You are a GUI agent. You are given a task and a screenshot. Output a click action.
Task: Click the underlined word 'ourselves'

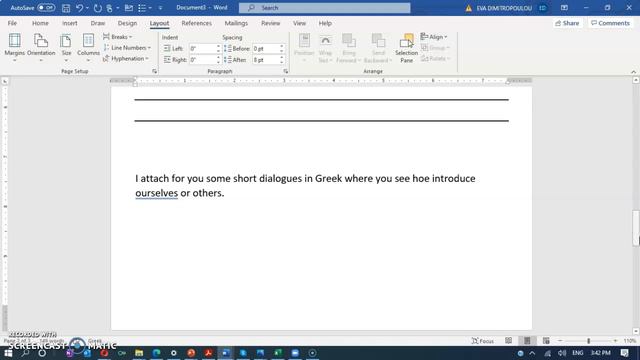(156, 193)
